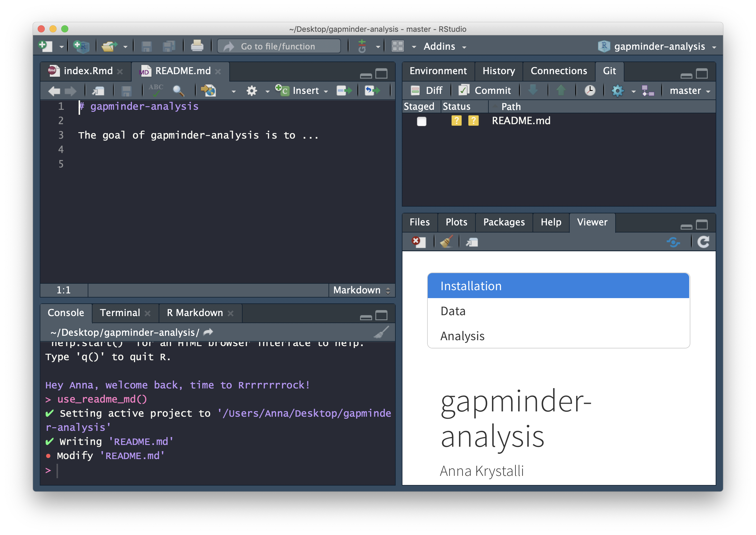Viewport: 756px width, 535px height.
Task: Click the workspace panes layout icon
Action: tap(397, 46)
